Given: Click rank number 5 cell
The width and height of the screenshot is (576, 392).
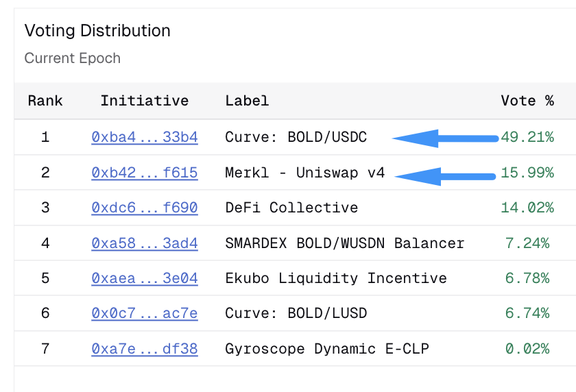Looking at the screenshot, I should coord(45,278).
